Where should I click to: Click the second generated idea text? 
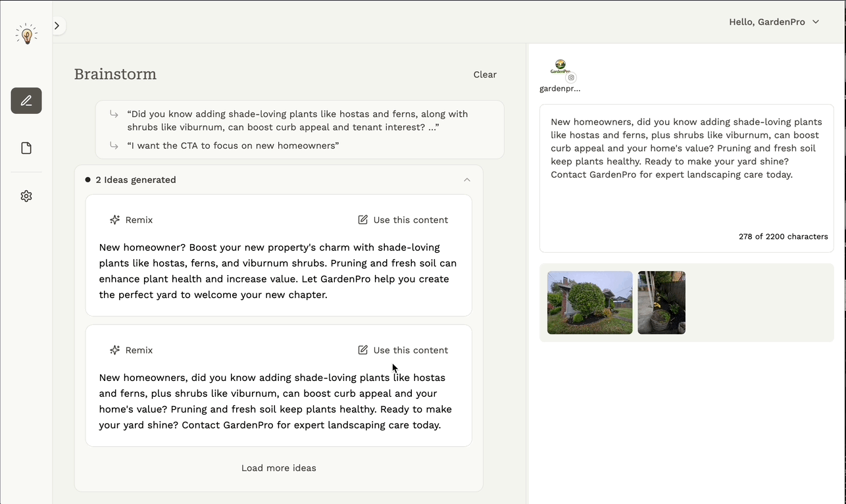click(276, 401)
